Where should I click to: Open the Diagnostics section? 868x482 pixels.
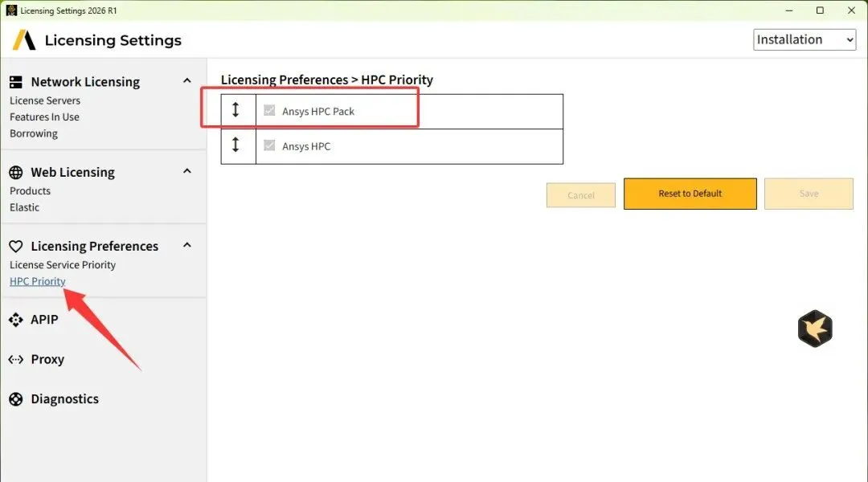click(x=65, y=399)
